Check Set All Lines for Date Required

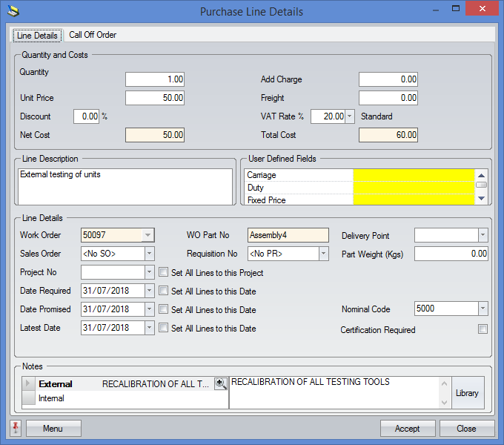[163, 291]
